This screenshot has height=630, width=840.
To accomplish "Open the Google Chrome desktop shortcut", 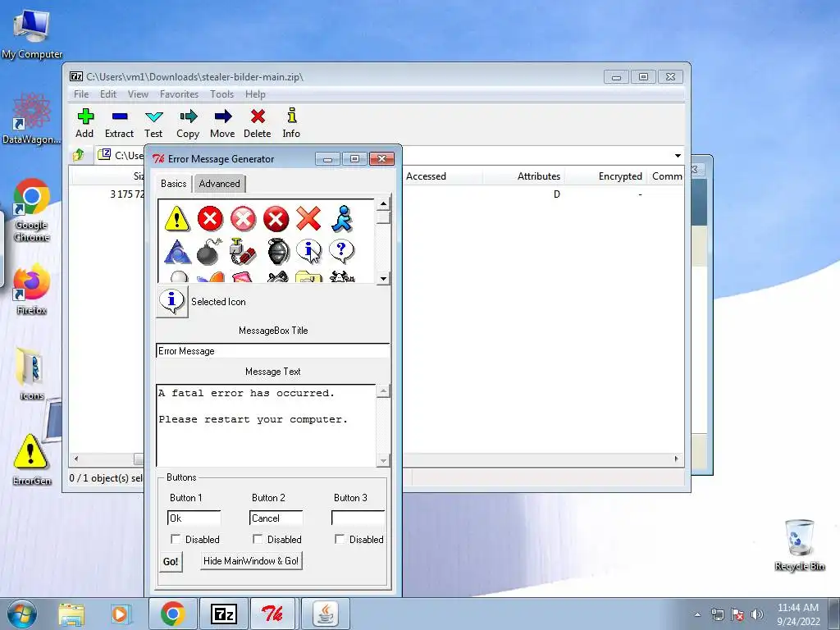I will click(31, 209).
